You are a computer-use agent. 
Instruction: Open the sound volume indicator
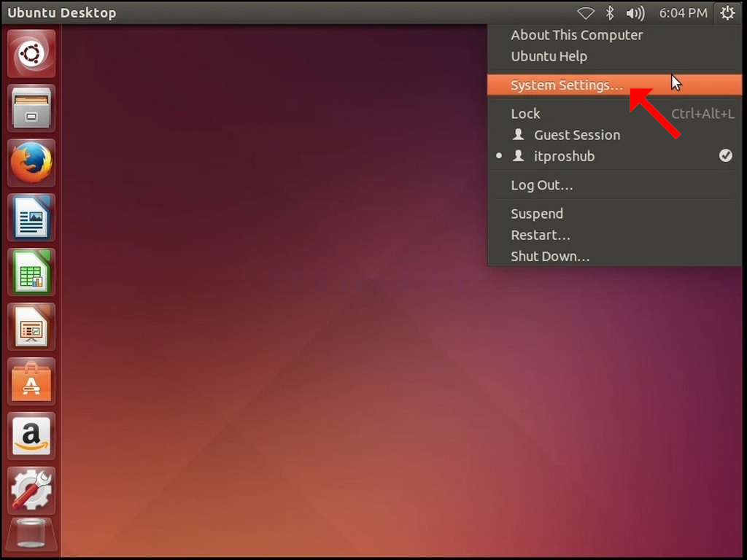(635, 13)
